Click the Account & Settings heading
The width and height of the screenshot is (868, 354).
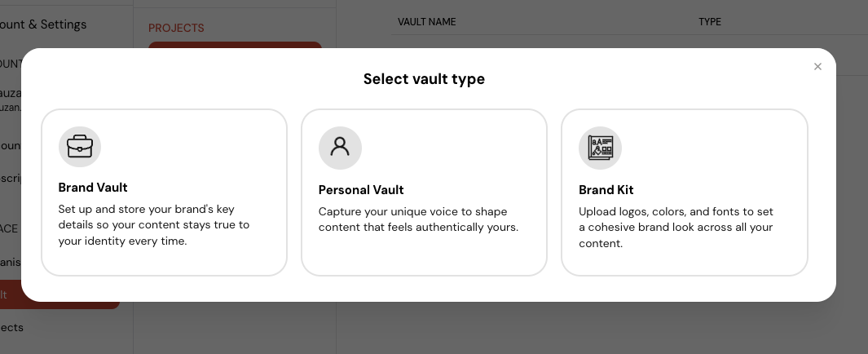coord(43,24)
